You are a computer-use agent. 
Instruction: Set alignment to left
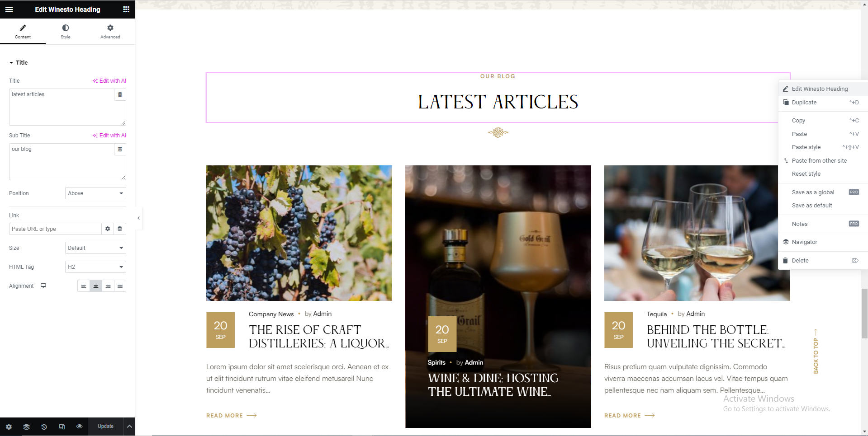(x=84, y=286)
